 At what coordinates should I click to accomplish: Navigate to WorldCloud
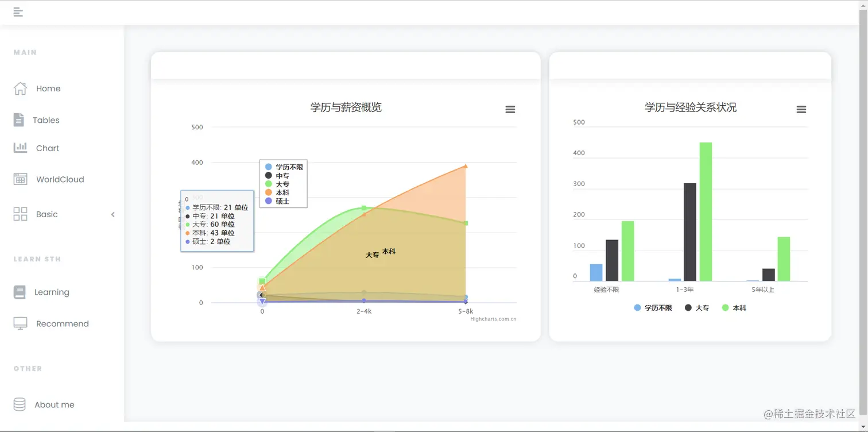tap(60, 179)
